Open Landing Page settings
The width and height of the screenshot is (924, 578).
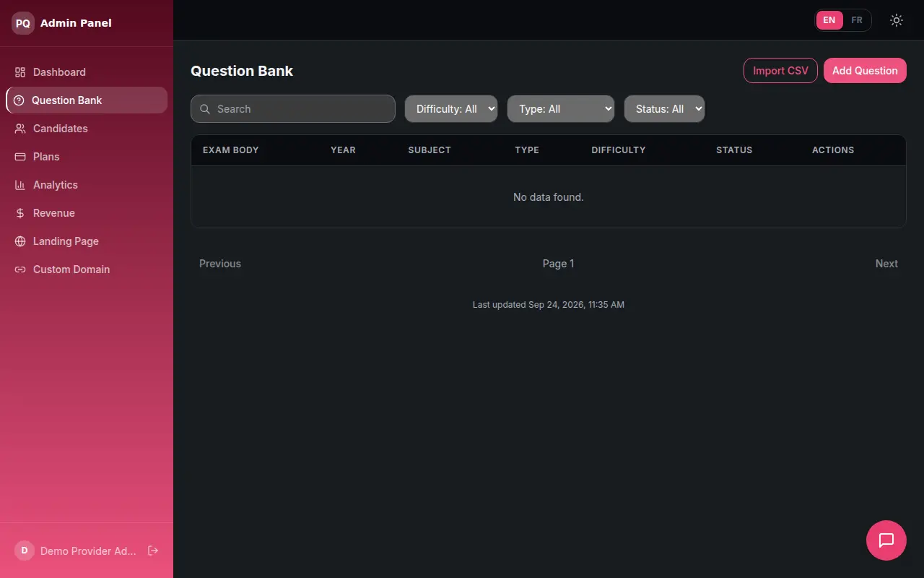point(87,241)
